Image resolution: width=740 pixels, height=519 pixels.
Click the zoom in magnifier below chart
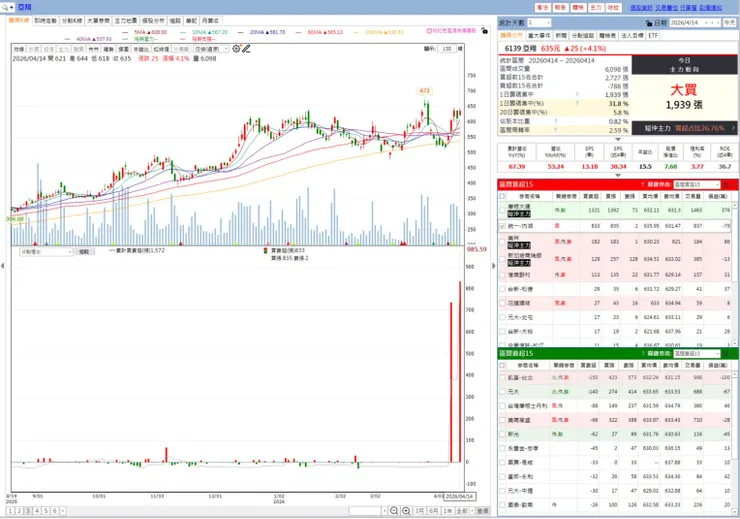click(x=405, y=511)
